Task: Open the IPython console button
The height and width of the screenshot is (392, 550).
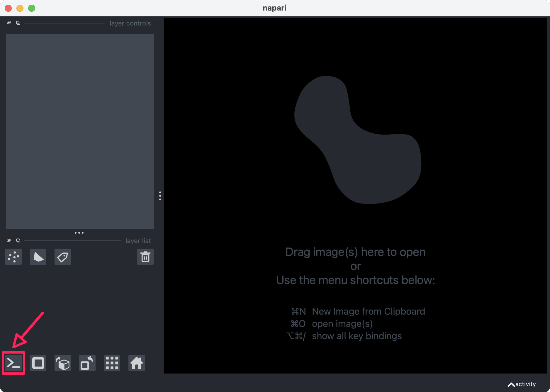Action: (13, 363)
